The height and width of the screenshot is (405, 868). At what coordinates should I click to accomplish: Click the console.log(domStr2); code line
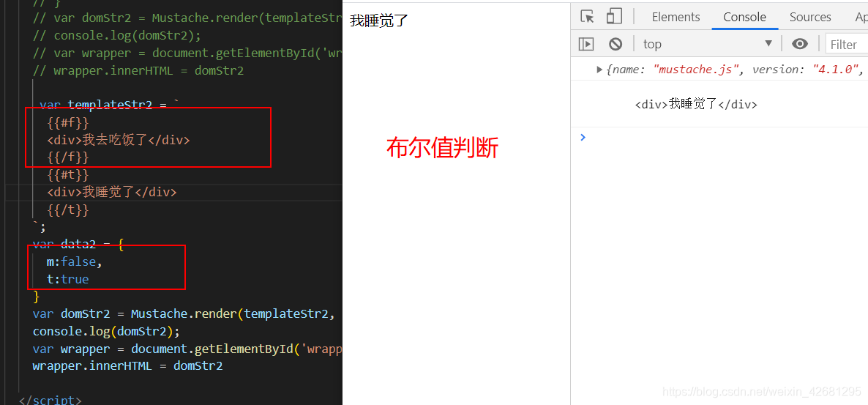(106, 331)
